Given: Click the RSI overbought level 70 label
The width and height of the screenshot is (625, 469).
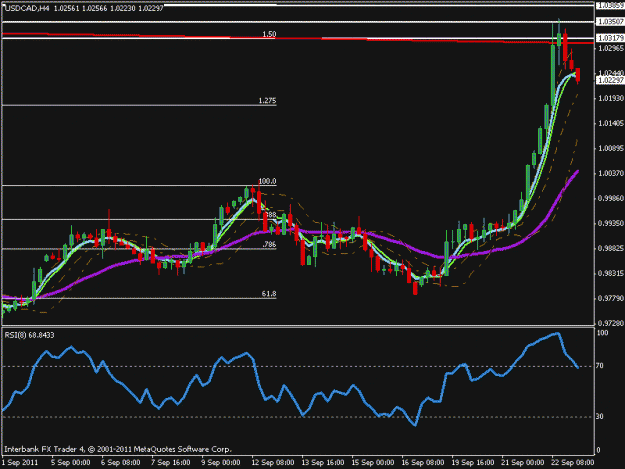Looking at the screenshot, I should point(601,365).
